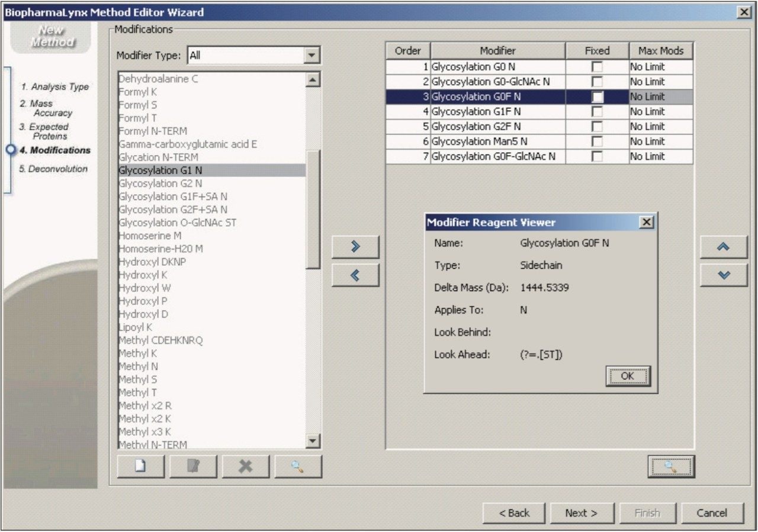
Task: Select row 7 Glycosylation G0F-GlcNAc N in table
Action: 539,156
